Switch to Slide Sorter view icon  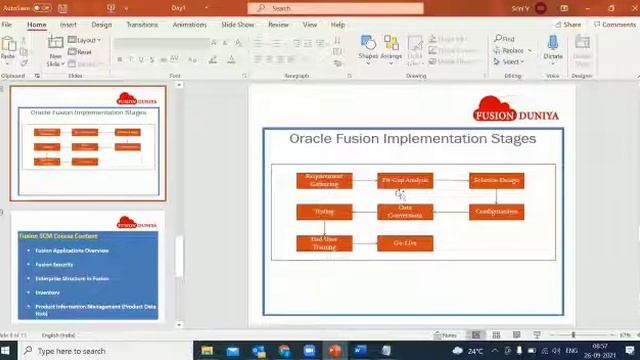click(496, 335)
